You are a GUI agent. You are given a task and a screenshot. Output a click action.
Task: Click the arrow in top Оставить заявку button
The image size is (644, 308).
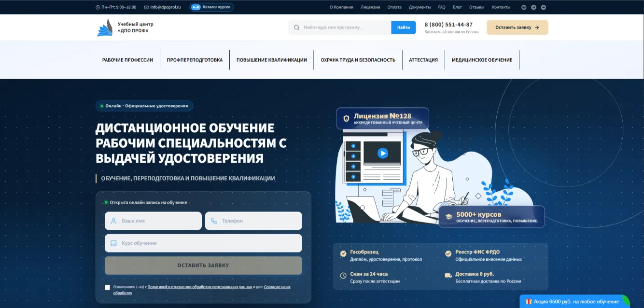(537, 28)
